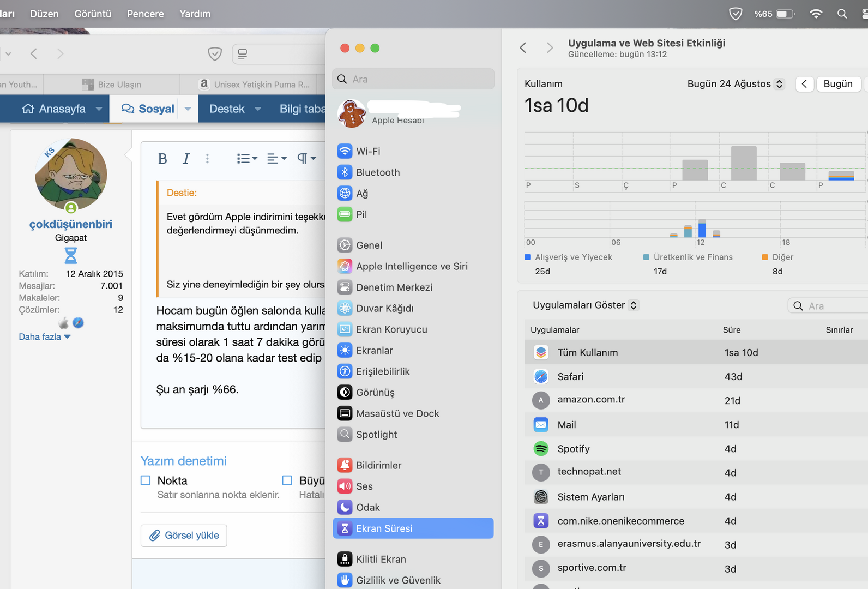Viewport: 868px width, 589px height.
Task: Open Ses sound icon
Action: (x=345, y=486)
